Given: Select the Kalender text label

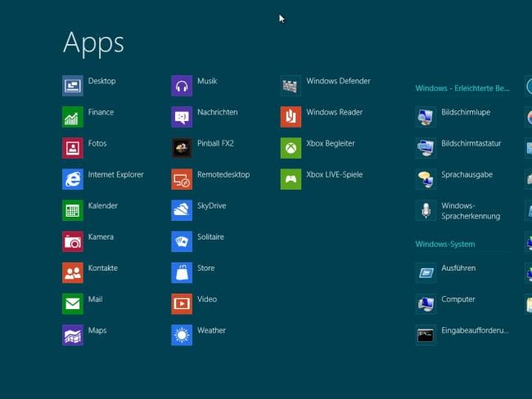Looking at the screenshot, I should [103, 206].
